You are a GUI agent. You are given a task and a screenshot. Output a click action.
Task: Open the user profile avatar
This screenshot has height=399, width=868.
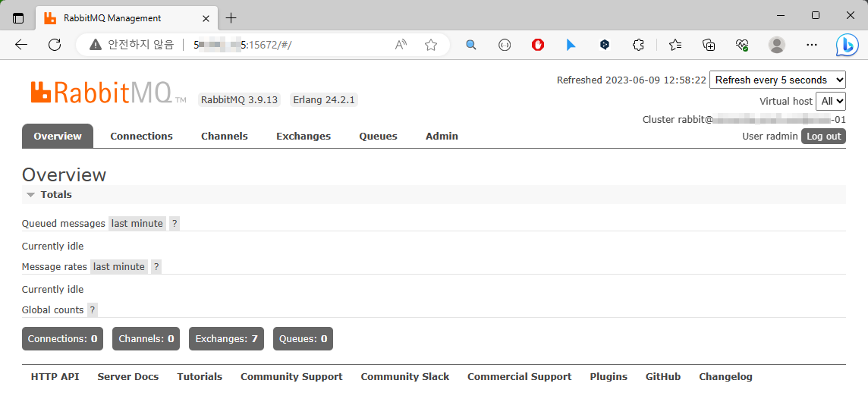pyautogui.click(x=777, y=45)
